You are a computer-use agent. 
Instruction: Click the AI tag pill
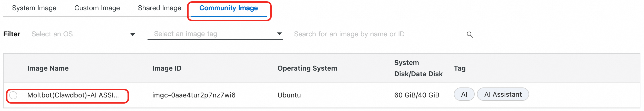tap(464, 95)
